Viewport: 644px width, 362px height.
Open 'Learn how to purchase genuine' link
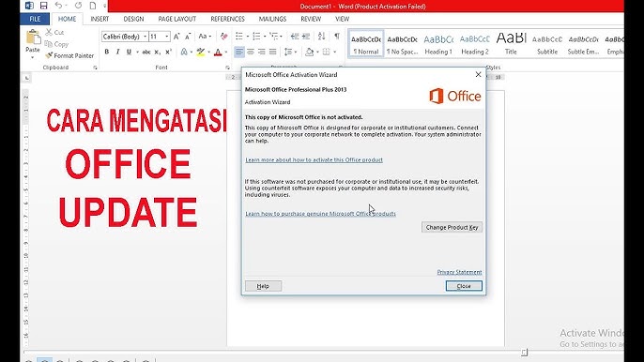click(320, 214)
